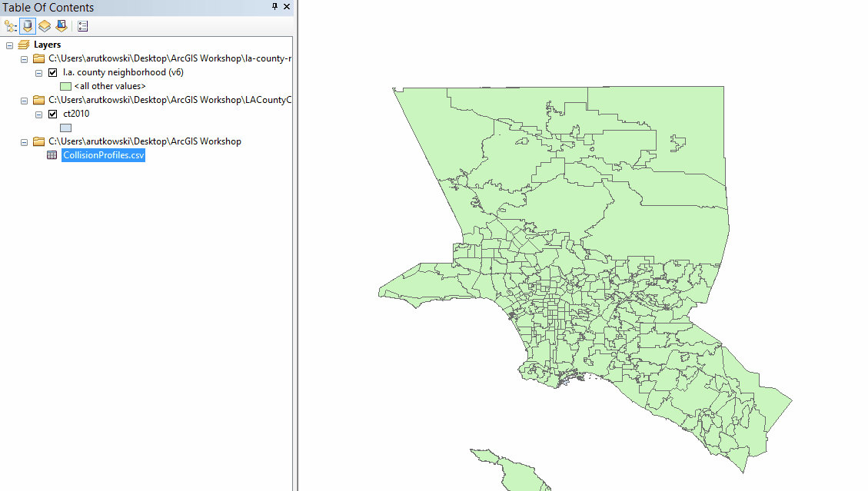Screen dimensions: 868x491
Task: Click la-county source path text
Action: pyautogui.click(x=170, y=58)
